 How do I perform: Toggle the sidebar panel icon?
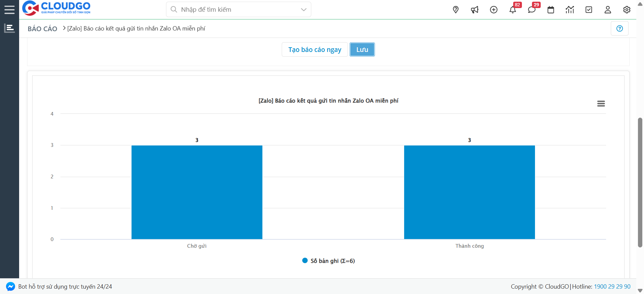(9, 28)
